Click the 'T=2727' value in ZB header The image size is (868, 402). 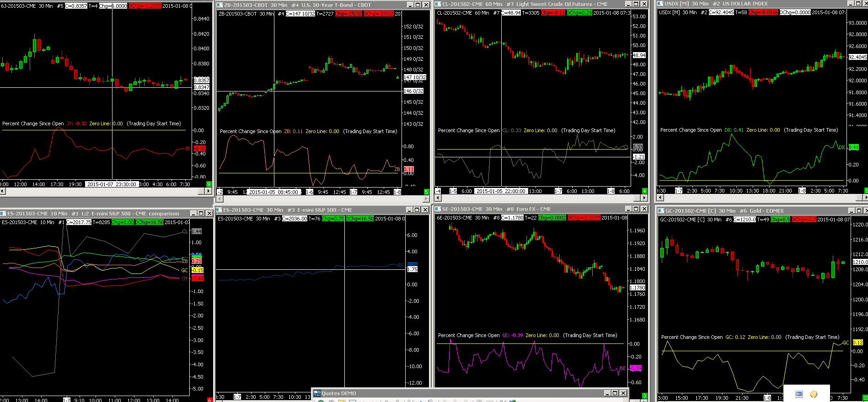point(325,14)
